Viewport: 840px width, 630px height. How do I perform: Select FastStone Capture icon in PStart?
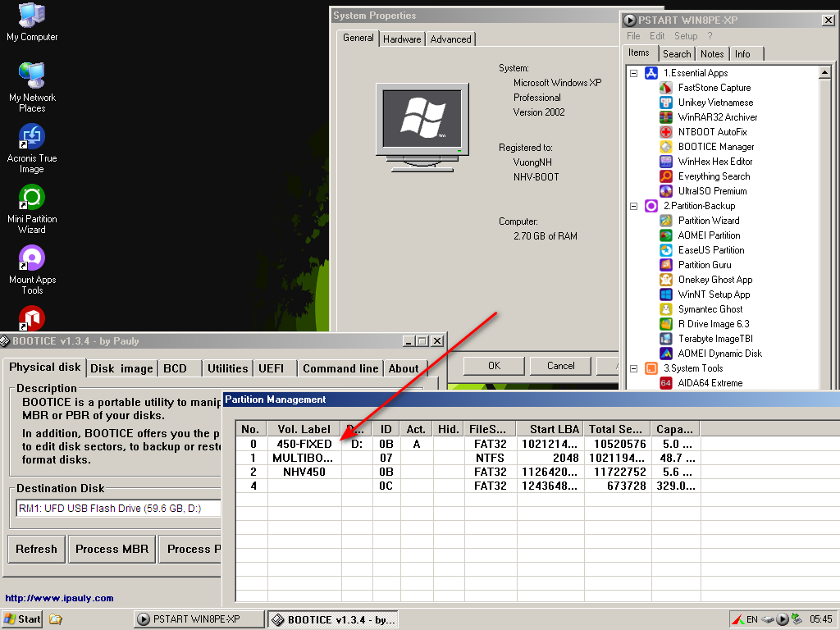coord(665,87)
